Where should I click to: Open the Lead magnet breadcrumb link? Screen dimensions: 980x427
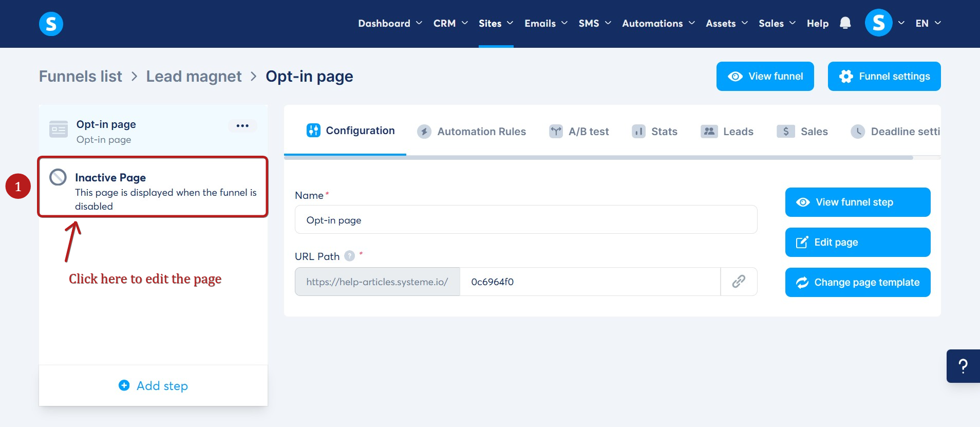(x=194, y=76)
